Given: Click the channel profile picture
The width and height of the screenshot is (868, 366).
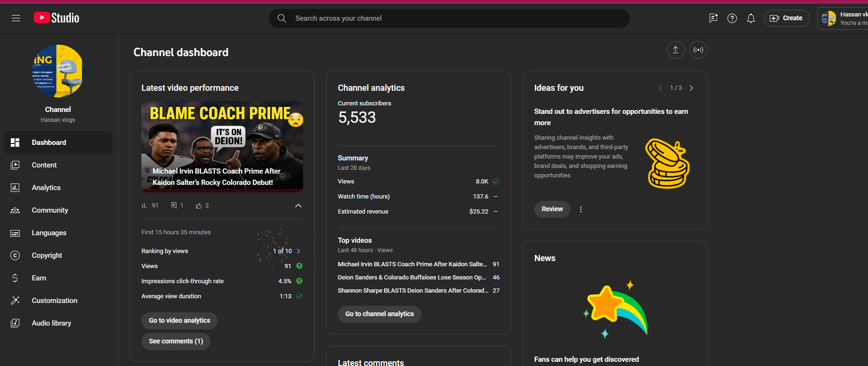Looking at the screenshot, I should tap(58, 71).
